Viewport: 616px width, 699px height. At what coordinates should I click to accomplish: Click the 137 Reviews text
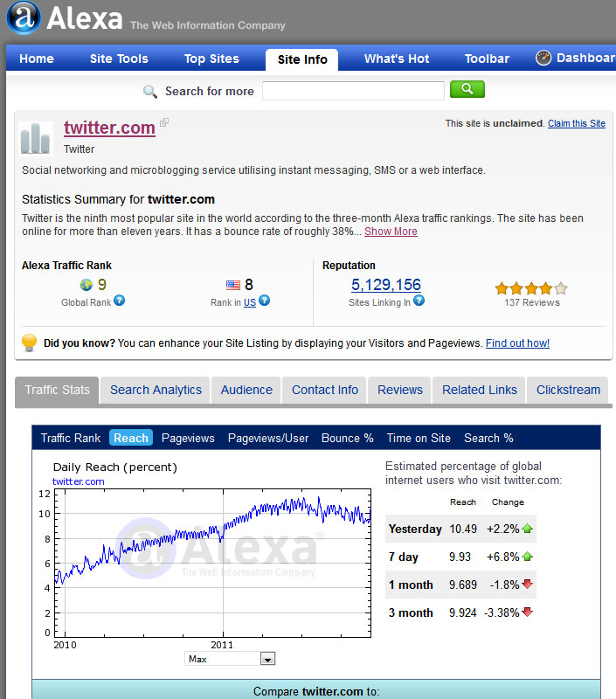[x=532, y=302]
